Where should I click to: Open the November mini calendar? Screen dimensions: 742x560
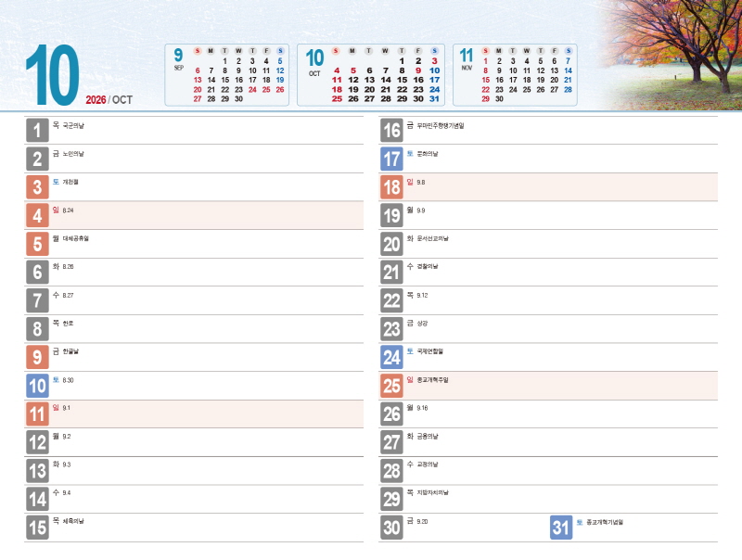pyautogui.click(x=515, y=74)
